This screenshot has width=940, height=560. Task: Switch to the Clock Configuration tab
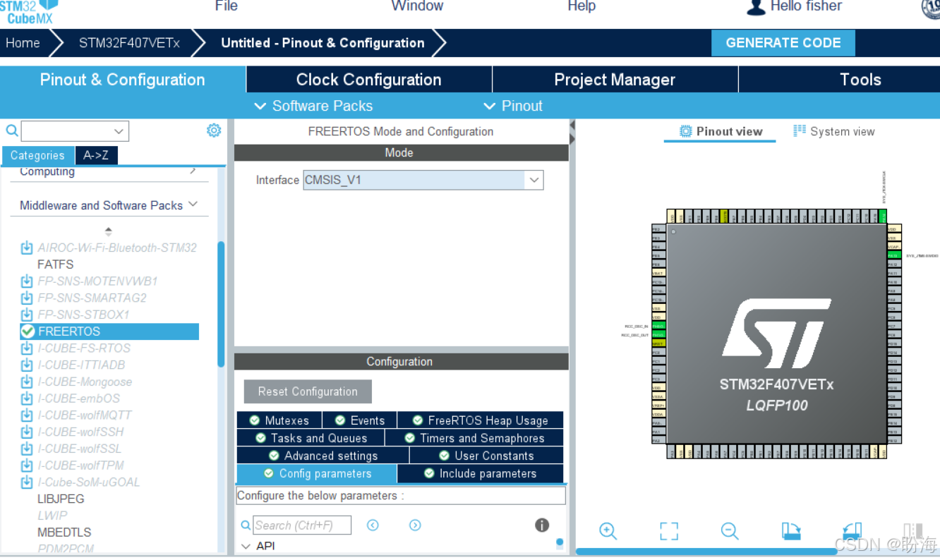click(x=369, y=80)
